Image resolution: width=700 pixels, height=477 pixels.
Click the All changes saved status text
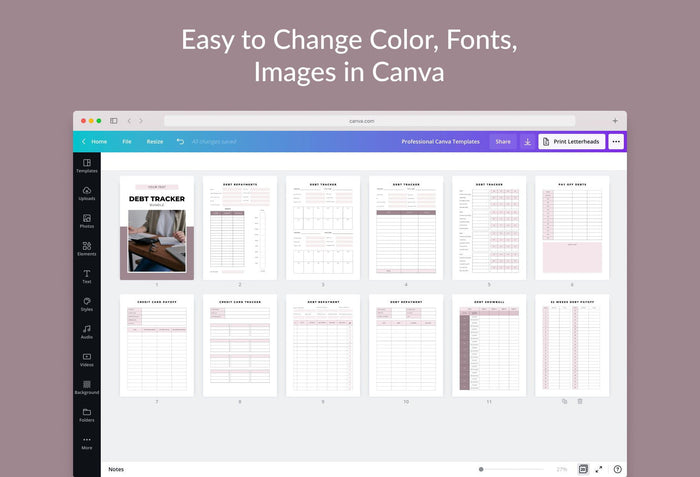(214, 142)
